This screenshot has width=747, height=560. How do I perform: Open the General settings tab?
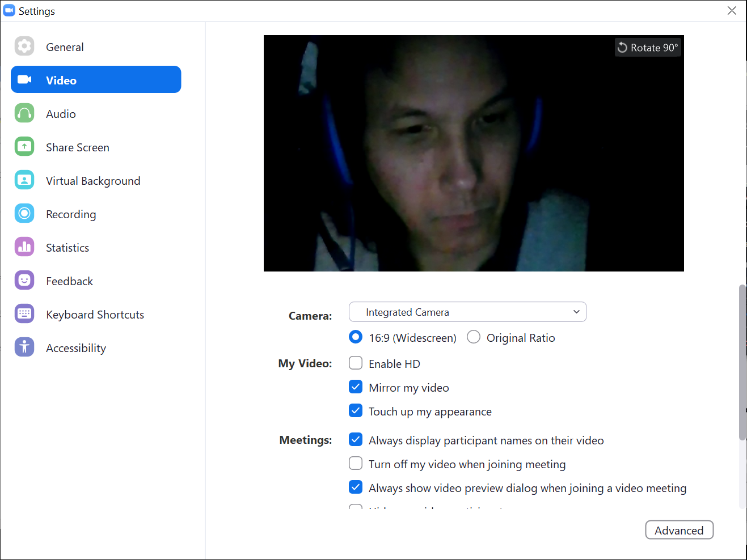tap(96, 46)
